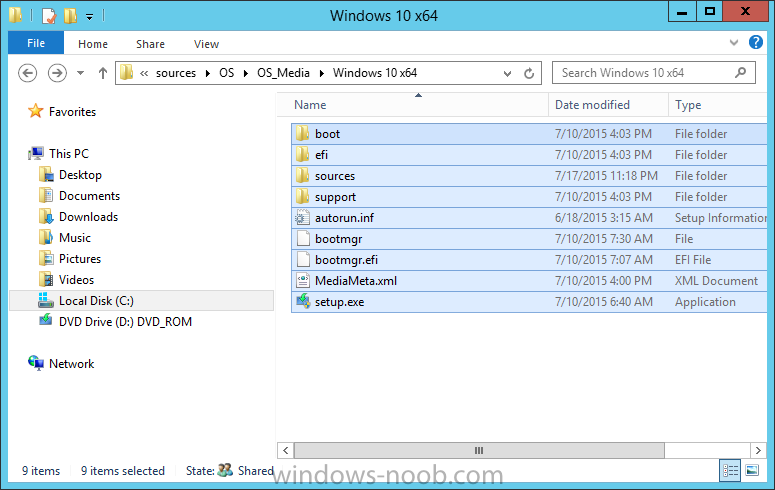Click the scroll left arrow
Image resolution: width=775 pixels, height=490 pixels.
point(285,450)
